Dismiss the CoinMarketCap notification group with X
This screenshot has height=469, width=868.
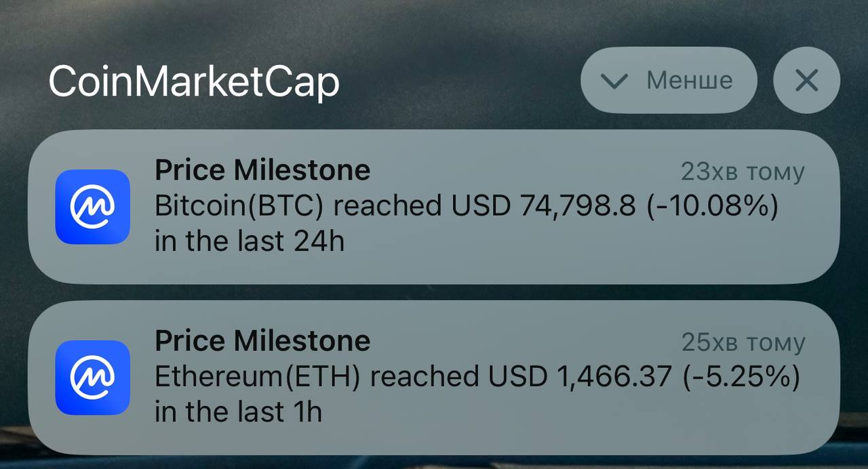pyautogui.click(x=806, y=80)
